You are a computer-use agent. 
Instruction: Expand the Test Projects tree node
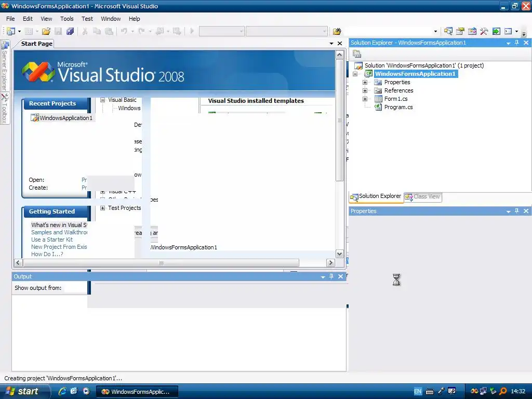(x=103, y=208)
